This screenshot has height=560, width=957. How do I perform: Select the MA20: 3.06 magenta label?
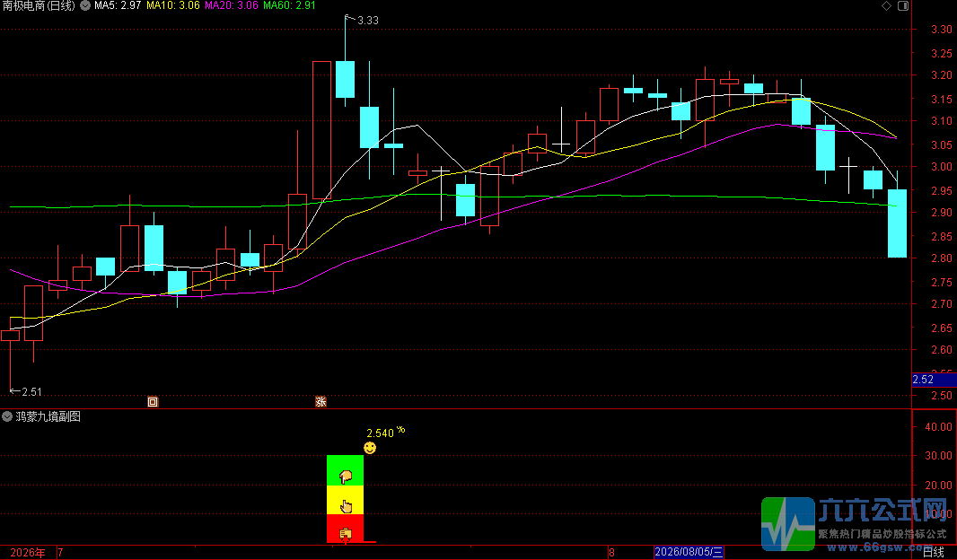[232, 5]
